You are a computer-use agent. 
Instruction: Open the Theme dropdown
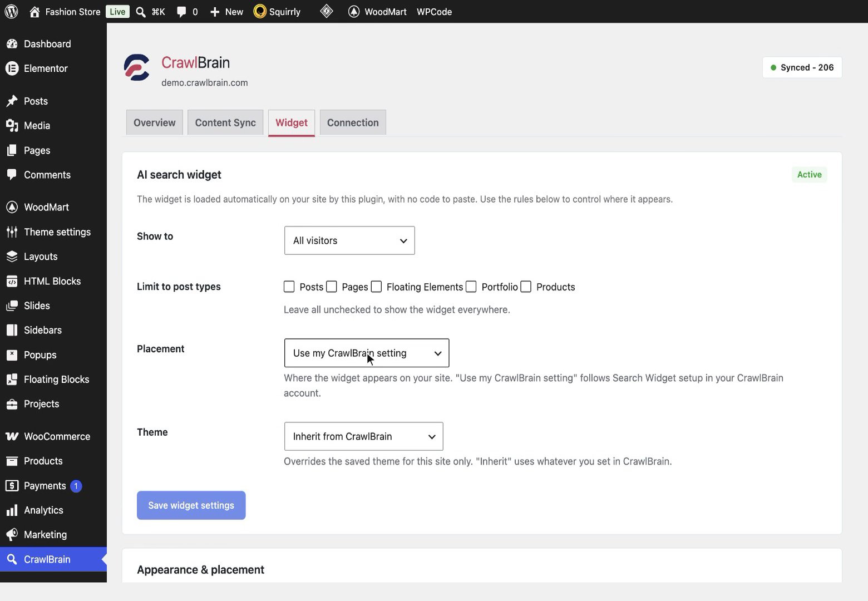point(363,436)
